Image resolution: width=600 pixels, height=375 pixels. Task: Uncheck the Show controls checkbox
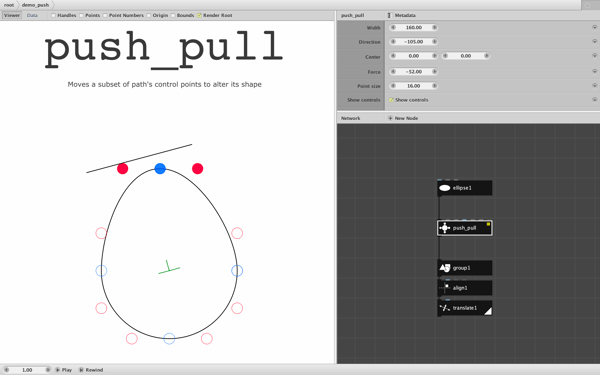coord(391,100)
